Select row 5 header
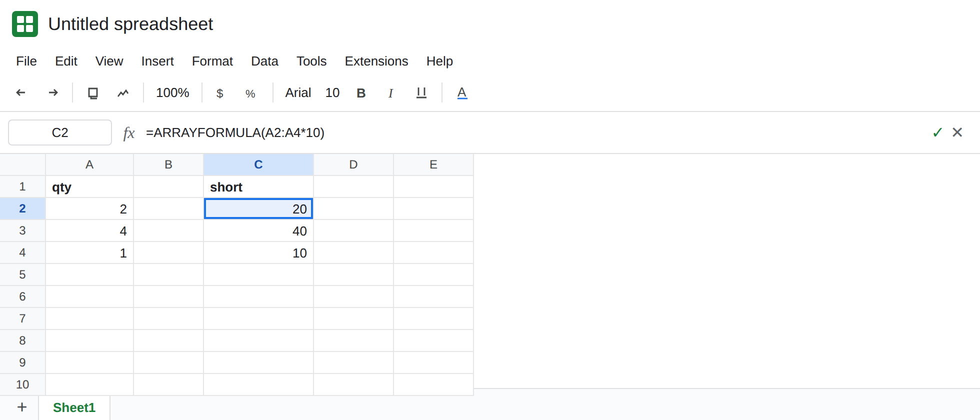The width and height of the screenshot is (980, 420). [22, 274]
